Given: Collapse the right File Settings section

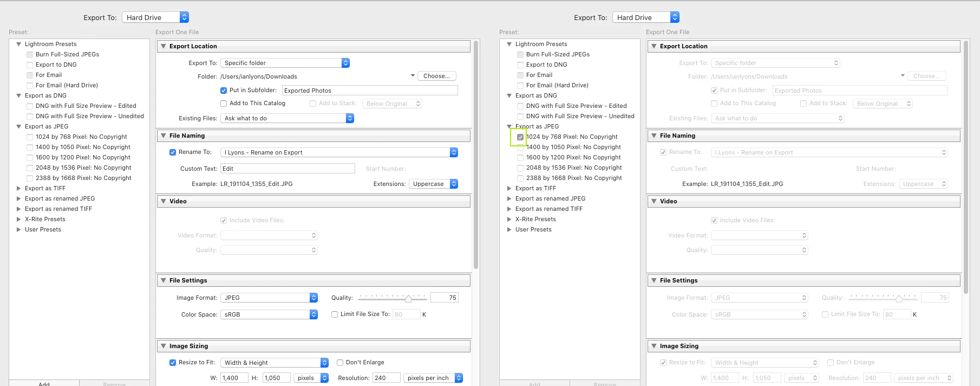Looking at the screenshot, I should (654, 280).
